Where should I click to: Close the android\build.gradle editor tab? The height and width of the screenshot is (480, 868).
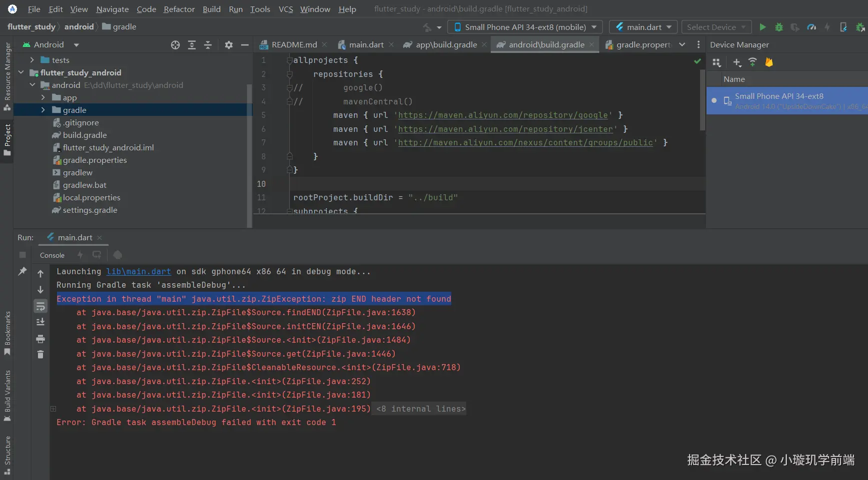[x=592, y=45]
